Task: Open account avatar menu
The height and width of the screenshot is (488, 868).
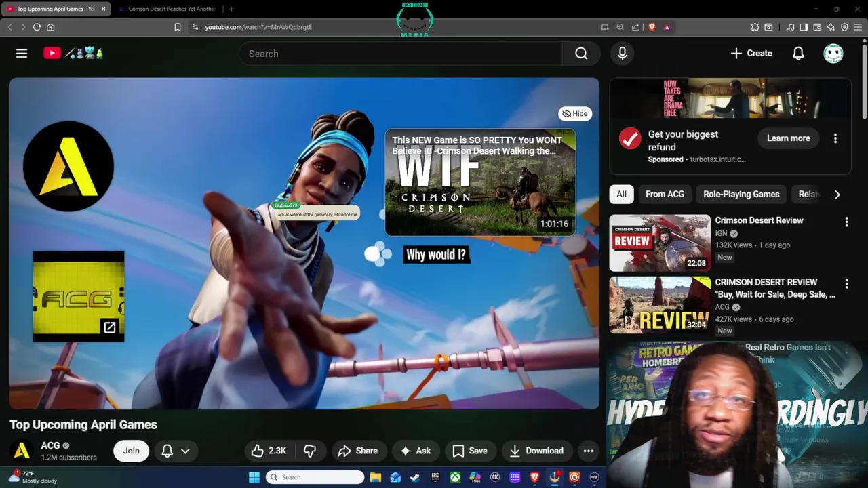Action: pos(833,54)
